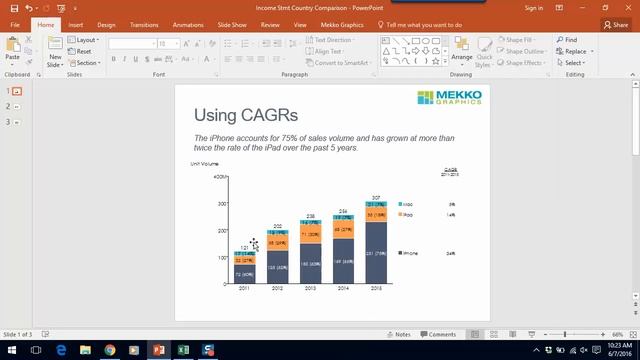This screenshot has width=640, height=360.
Task: Fit slide to current window icon
Action: pyautogui.click(x=633, y=334)
